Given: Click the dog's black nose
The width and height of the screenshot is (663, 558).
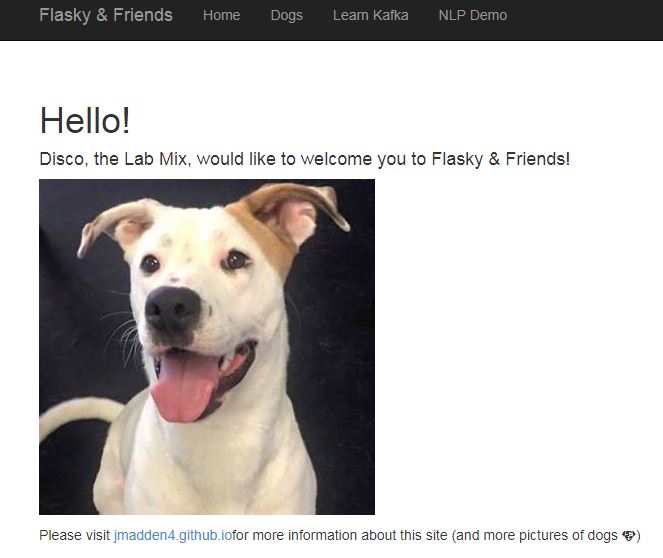Looking at the screenshot, I should click(x=172, y=307).
